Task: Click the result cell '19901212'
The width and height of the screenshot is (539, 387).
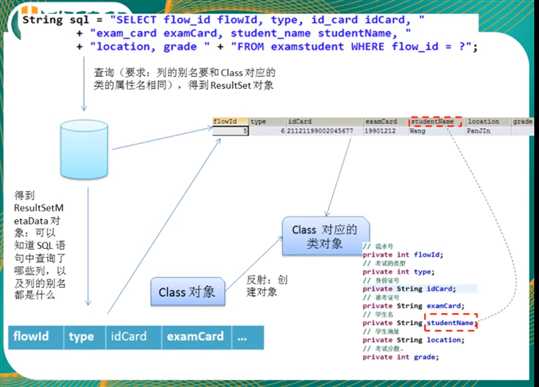Action: coord(386,131)
